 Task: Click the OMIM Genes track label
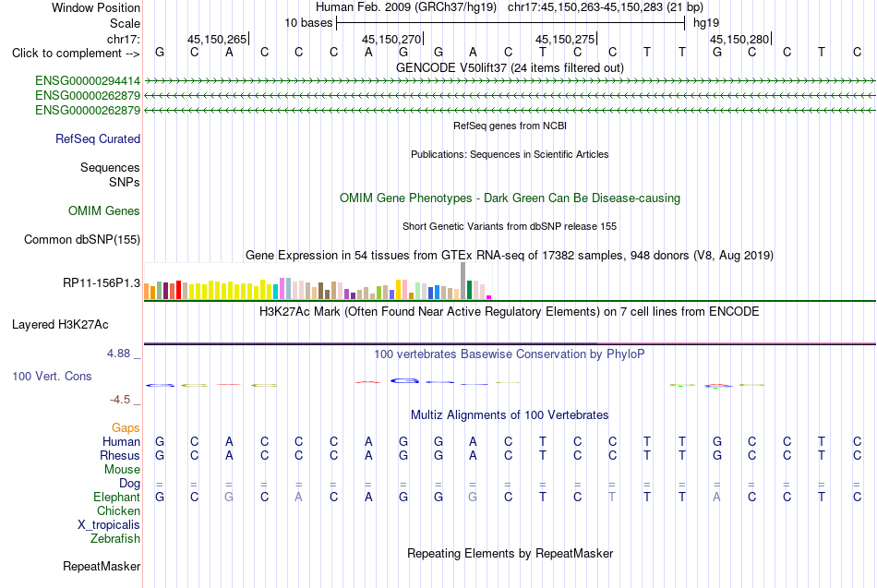click(x=104, y=210)
